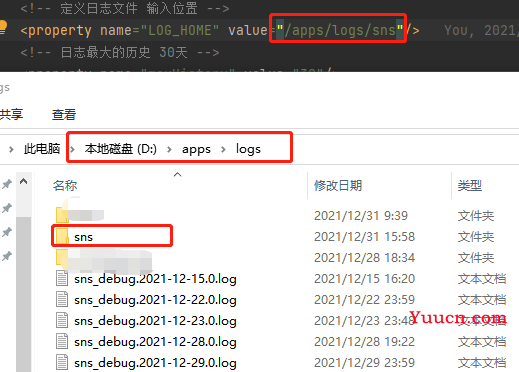Click document icon of sns_debug.2021-12-28.0.log
519x372 pixels.
(62, 341)
